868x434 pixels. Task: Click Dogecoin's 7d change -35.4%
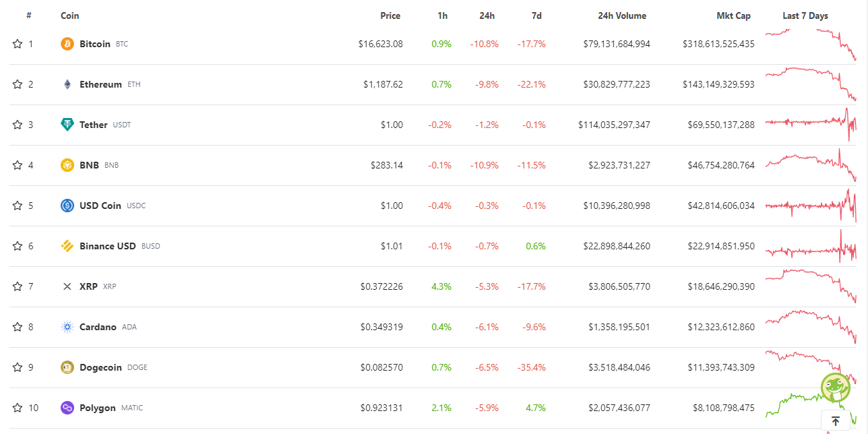tap(532, 367)
